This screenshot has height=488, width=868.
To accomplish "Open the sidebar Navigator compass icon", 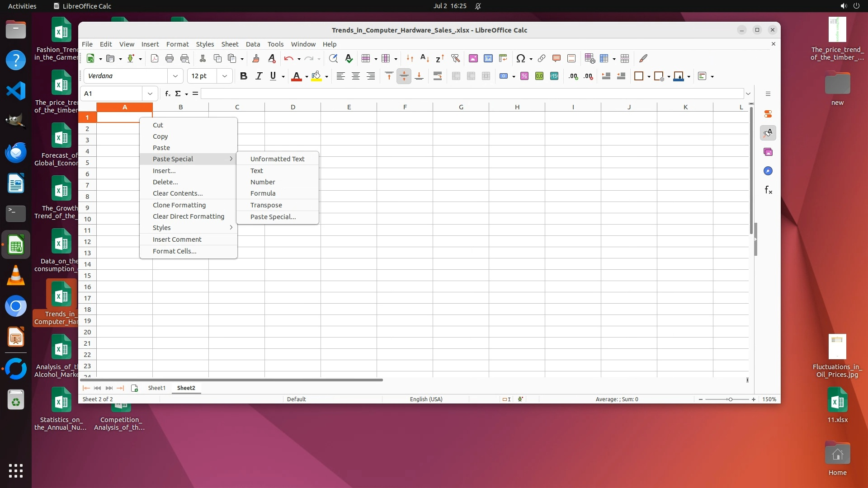I will coord(768,171).
